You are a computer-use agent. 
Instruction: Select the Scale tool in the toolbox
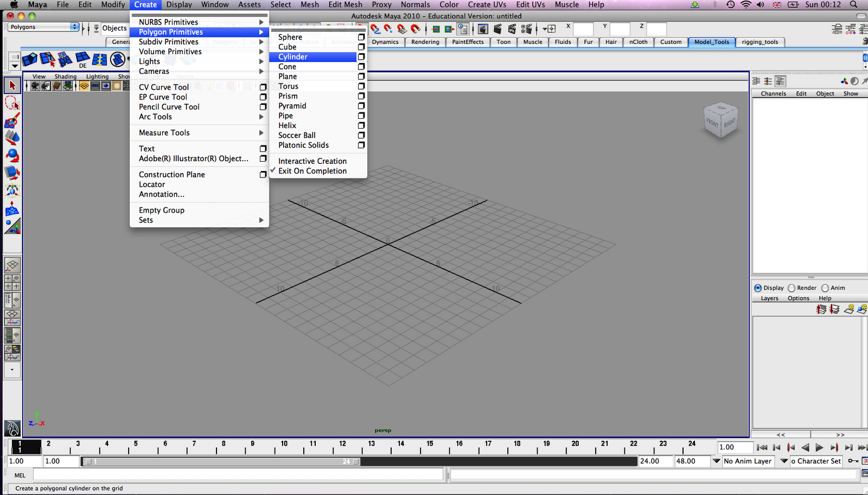(12, 172)
